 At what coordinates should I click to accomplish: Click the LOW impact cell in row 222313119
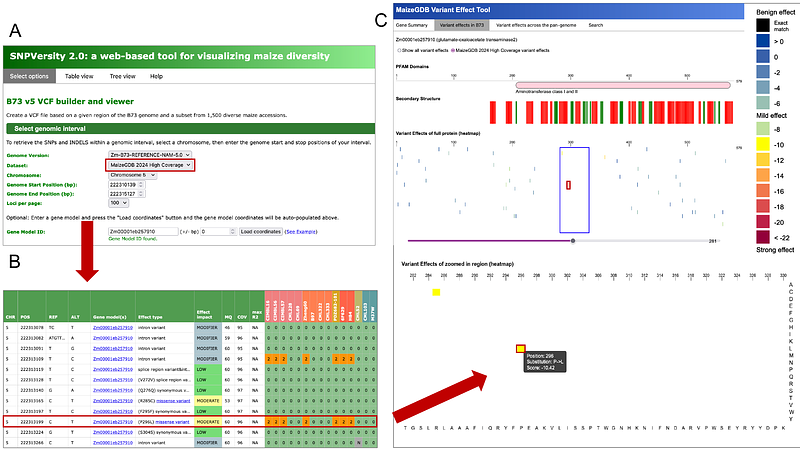(208, 369)
